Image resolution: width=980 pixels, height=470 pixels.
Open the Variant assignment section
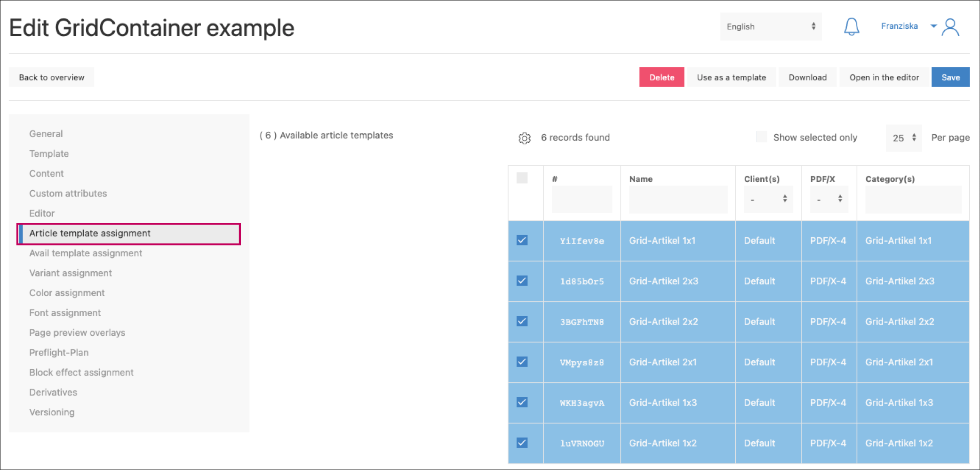71,273
